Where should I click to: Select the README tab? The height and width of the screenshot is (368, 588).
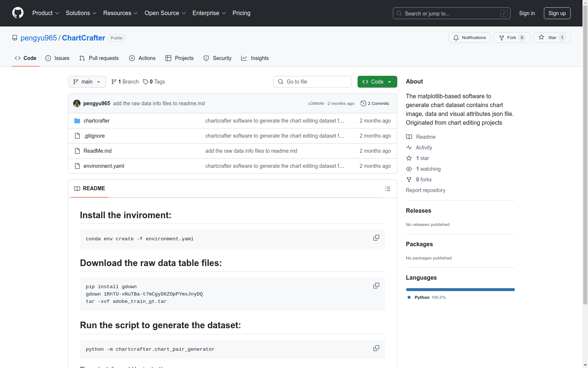click(90, 188)
